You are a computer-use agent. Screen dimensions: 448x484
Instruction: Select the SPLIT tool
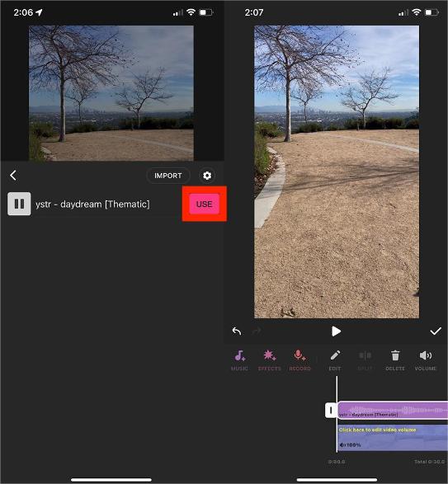[x=365, y=360]
